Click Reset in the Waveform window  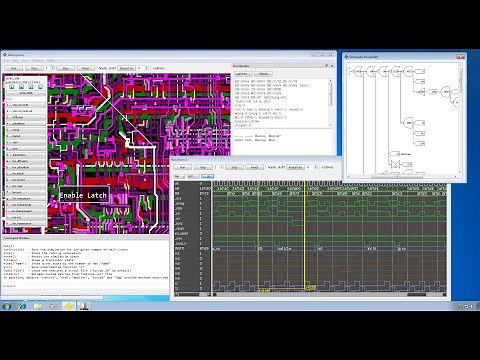254,167
